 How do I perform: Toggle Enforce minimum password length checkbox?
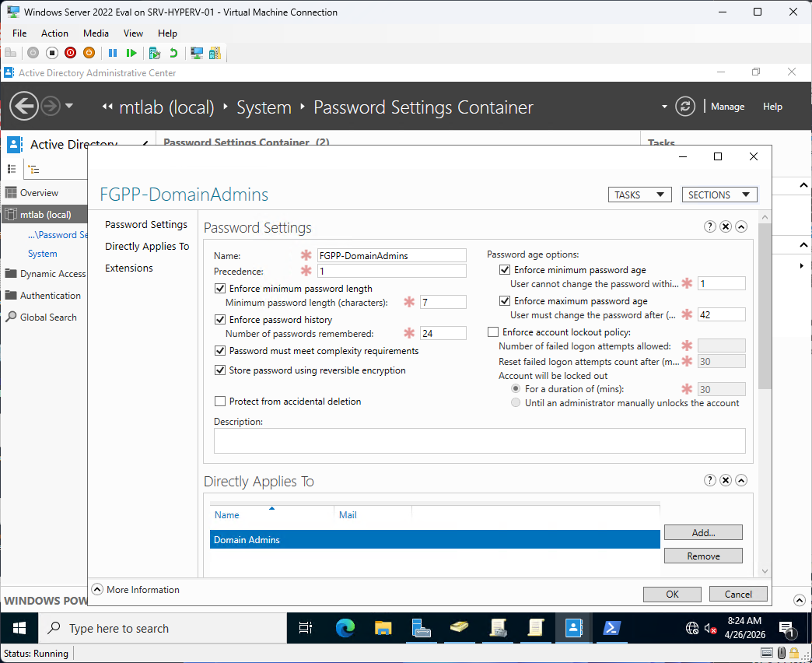click(220, 289)
